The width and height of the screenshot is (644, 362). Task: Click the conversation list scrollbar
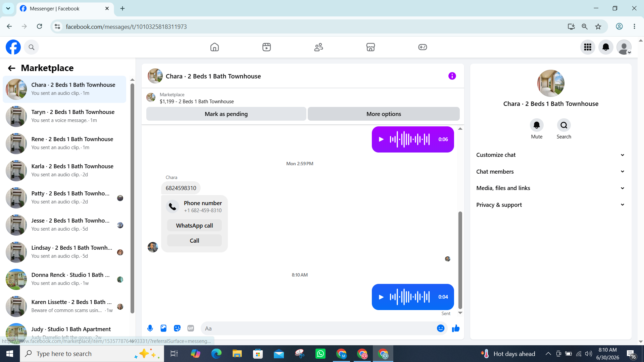point(132,198)
